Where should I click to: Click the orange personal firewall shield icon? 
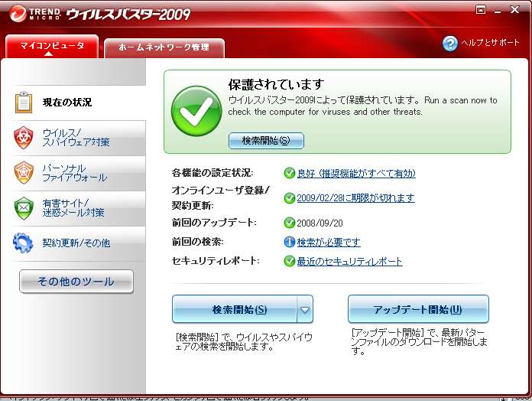24,173
